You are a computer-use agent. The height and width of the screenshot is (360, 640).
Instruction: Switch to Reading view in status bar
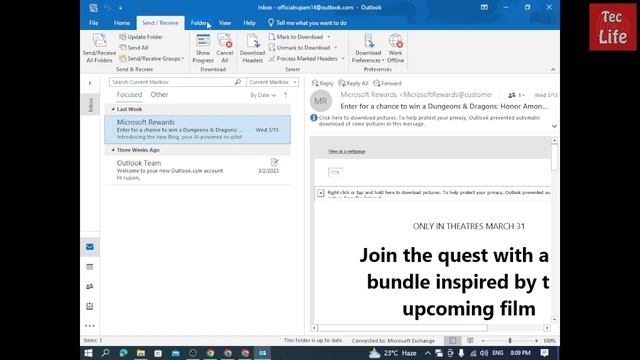coord(470,340)
